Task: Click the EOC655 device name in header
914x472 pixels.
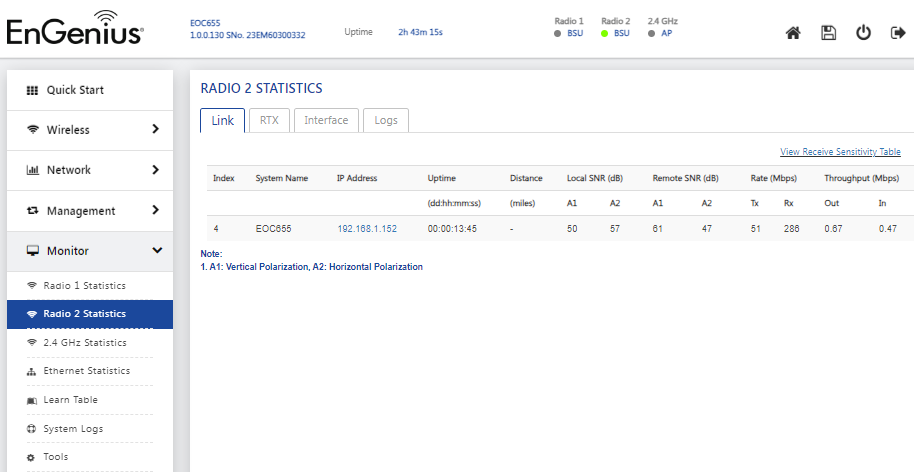Action: [205, 23]
